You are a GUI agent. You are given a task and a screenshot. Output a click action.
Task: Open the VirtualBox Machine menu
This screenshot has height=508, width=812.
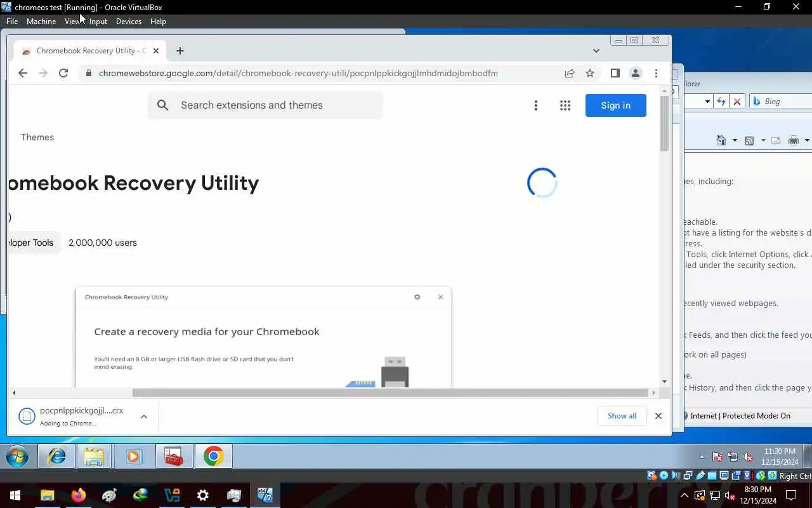pos(41,22)
